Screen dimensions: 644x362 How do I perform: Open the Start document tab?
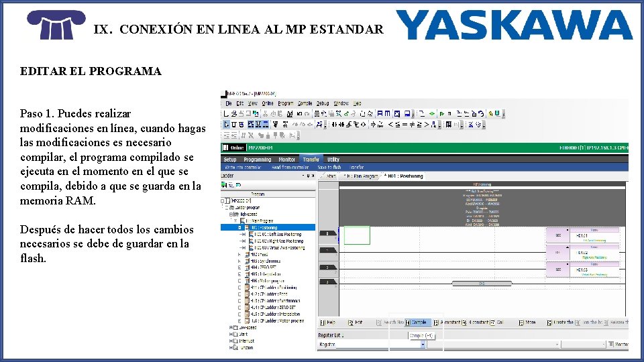coord(331,176)
